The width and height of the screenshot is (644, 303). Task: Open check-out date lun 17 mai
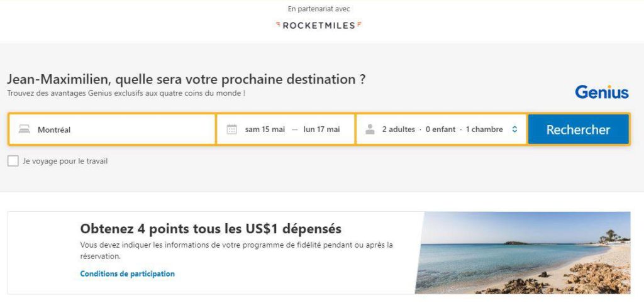[321, 129]
